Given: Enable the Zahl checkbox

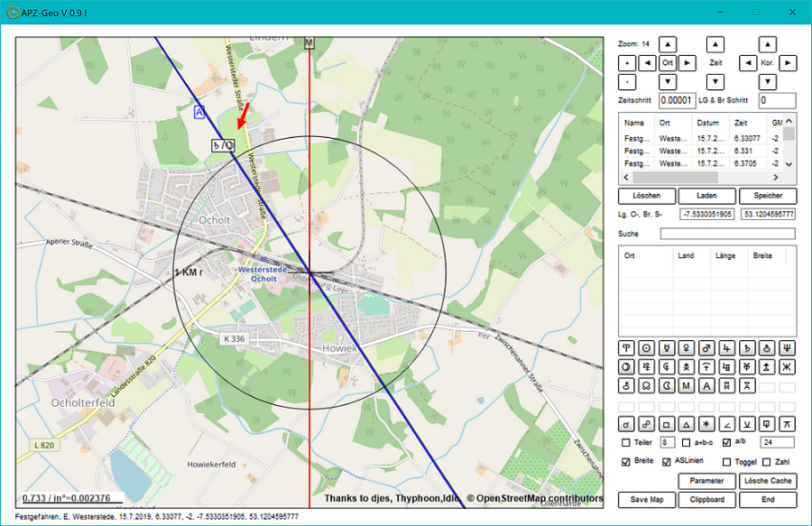Looking at the screenshot, I should (x=767, y=462).
